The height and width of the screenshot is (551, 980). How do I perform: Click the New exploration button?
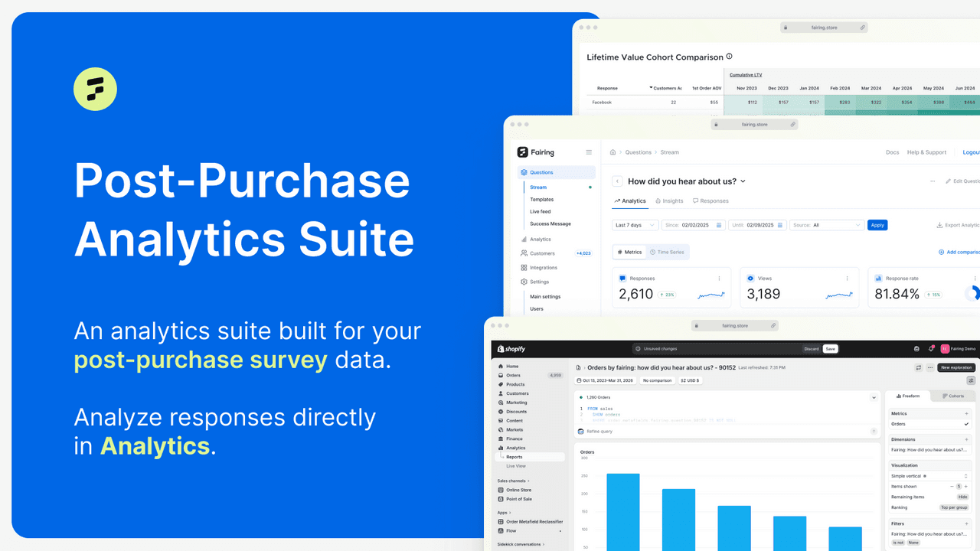click(956, 367)
